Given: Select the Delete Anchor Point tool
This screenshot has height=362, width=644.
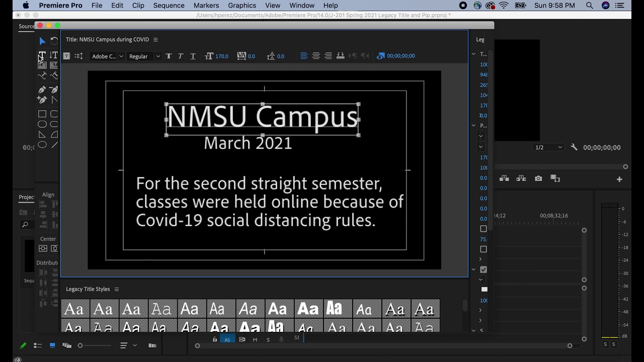Looking at the screenshot, I should [54, 89].
